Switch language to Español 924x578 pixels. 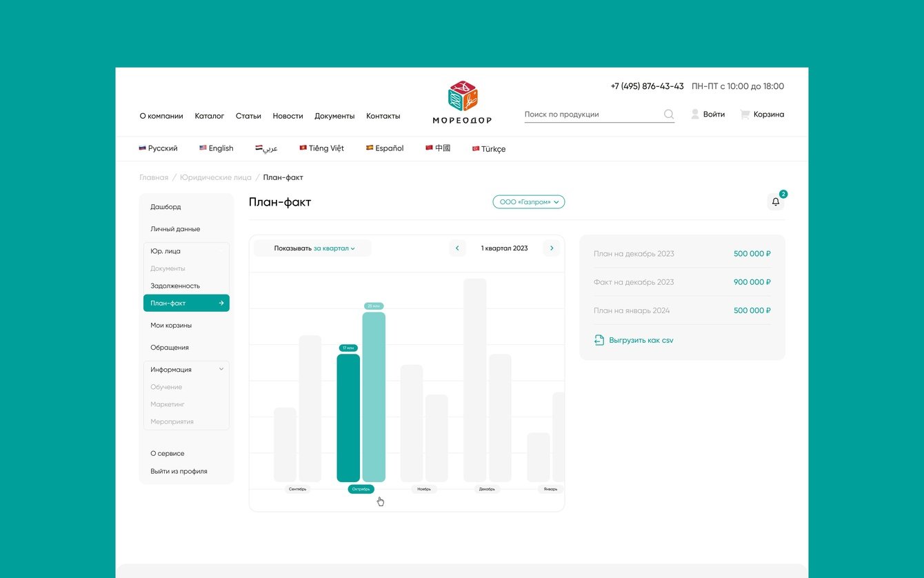point(385,148)
